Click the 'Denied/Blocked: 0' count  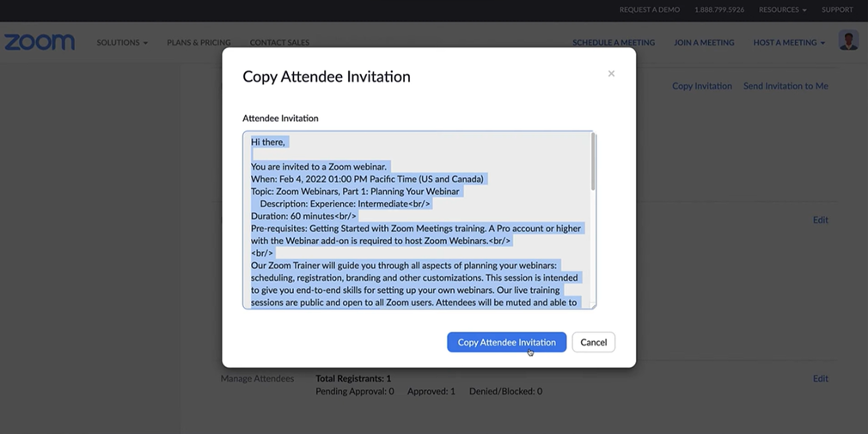[506, 391]
